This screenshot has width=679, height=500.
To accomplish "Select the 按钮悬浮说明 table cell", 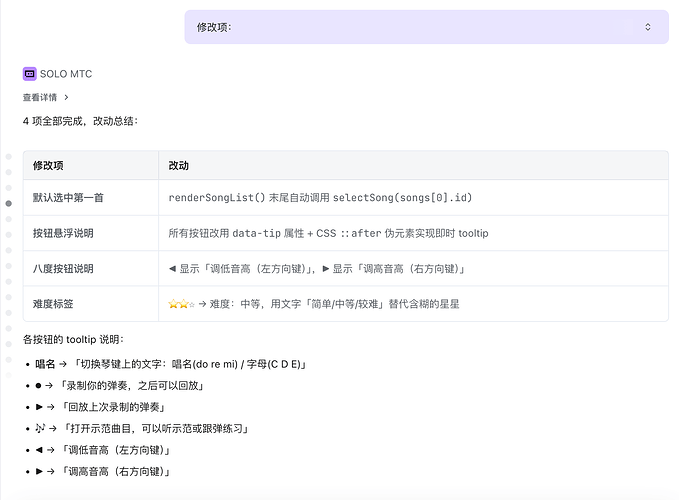I will [x=91, y=233].
